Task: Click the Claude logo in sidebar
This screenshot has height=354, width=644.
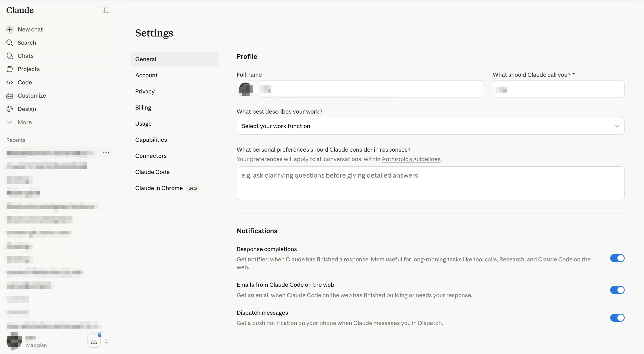Action: click(20, 10)
